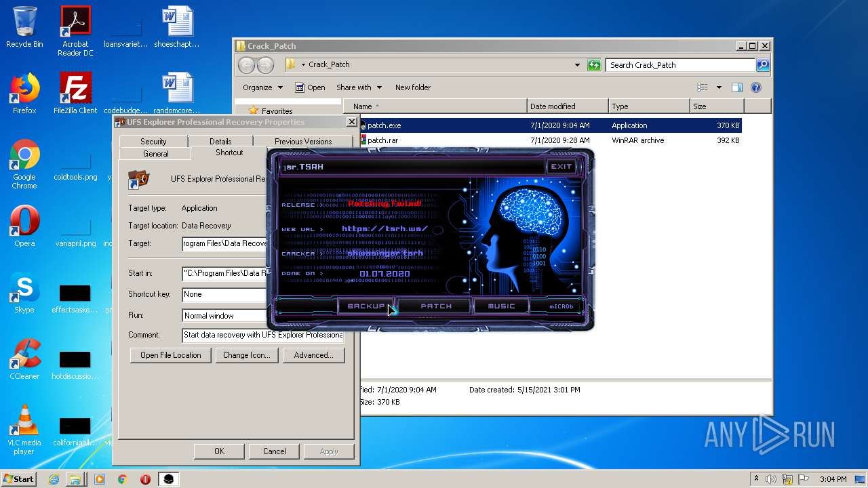Click OK in the Properties dialog
This screenshot has width=868, height=488.
click(x=219, y=451)
